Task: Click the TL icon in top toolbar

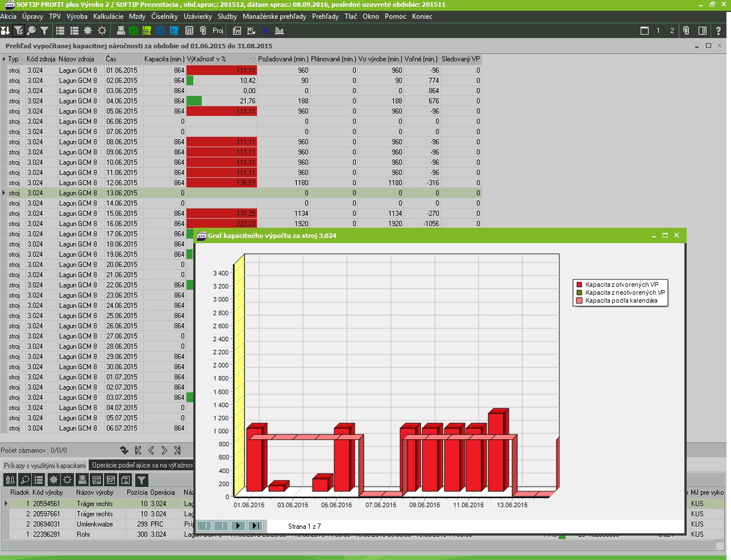Action: pos(265,31)
